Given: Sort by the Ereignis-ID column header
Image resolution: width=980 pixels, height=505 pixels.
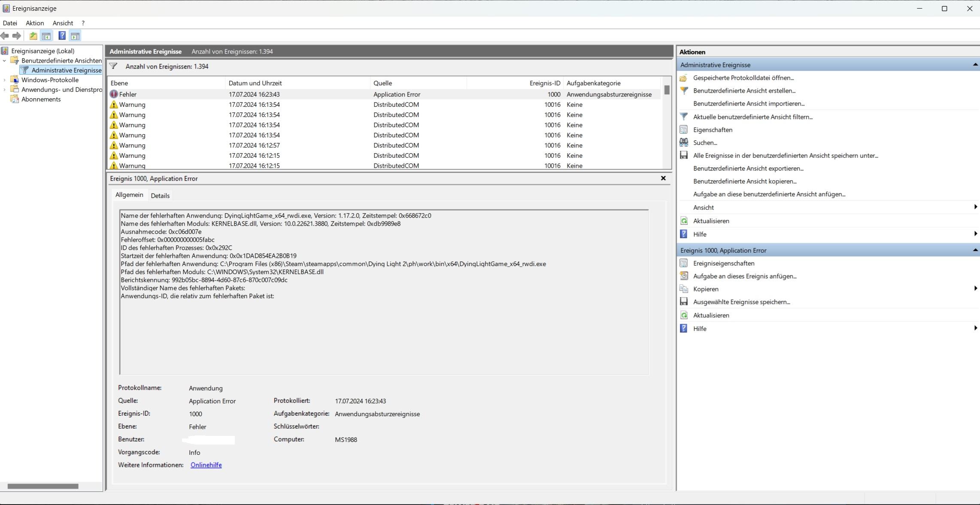Looking at the screenshot, I should [515, 83].
